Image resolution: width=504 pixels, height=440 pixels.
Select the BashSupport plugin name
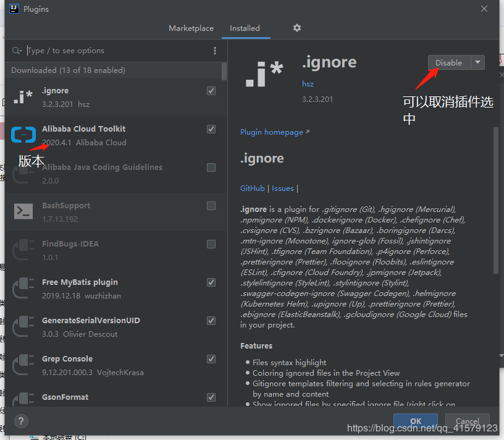pos(66,206)
